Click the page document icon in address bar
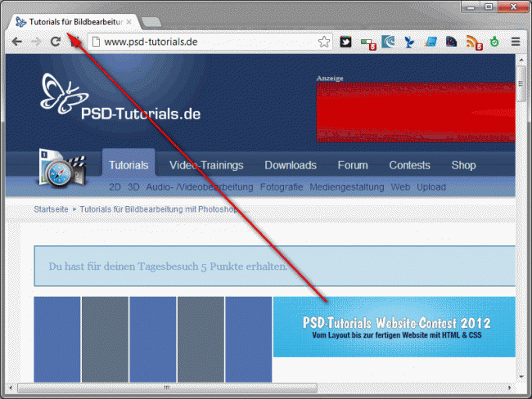The height and width of the screenshot is (399, 532). 97,42
